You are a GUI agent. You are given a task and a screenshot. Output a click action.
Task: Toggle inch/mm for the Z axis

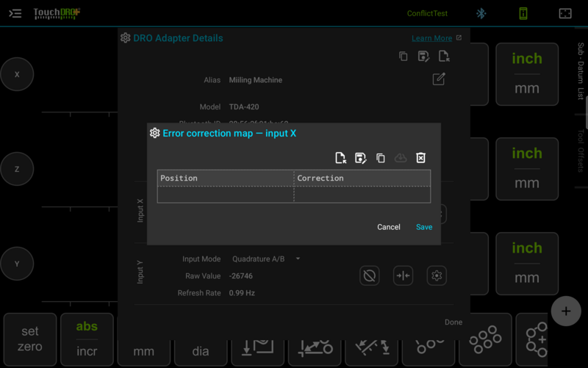point(527,169)
